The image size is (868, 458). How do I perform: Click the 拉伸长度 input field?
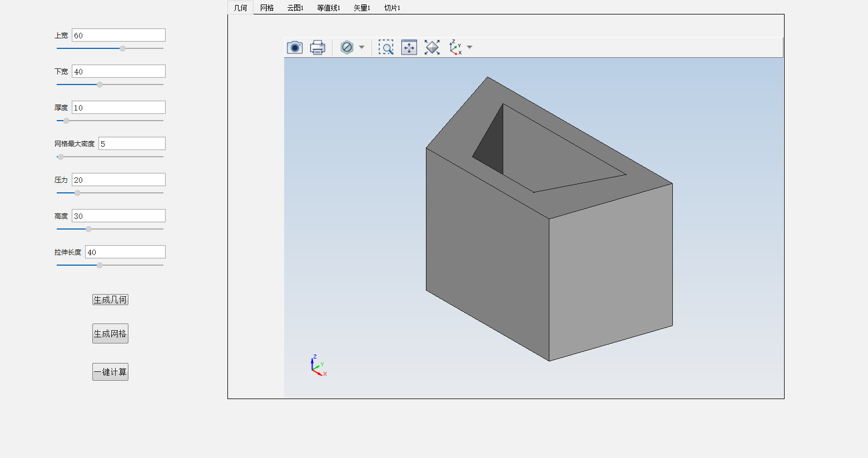coord(125,252)
